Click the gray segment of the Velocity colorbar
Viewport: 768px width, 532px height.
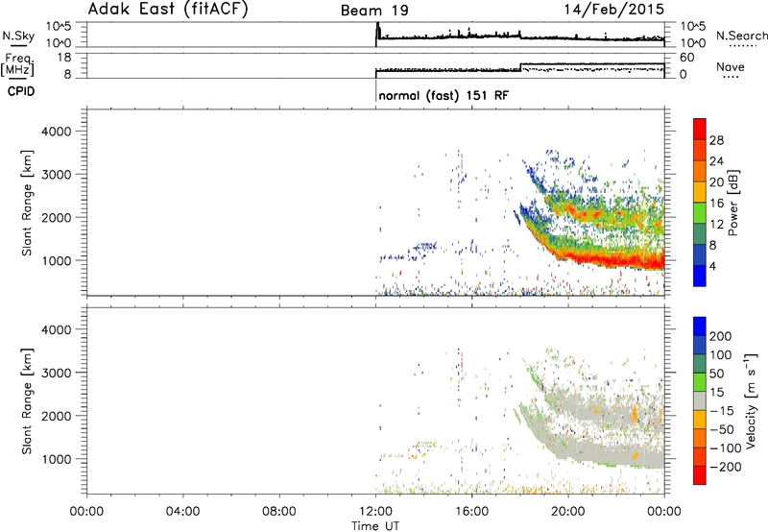700,400
